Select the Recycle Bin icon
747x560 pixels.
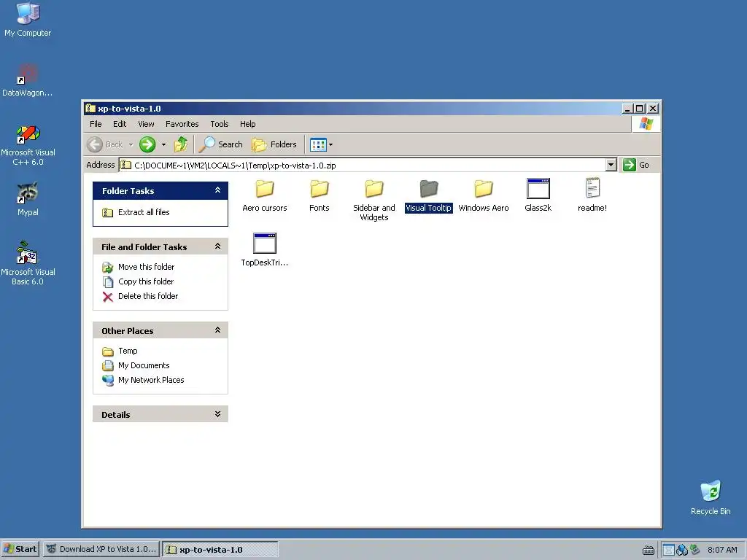711,497
